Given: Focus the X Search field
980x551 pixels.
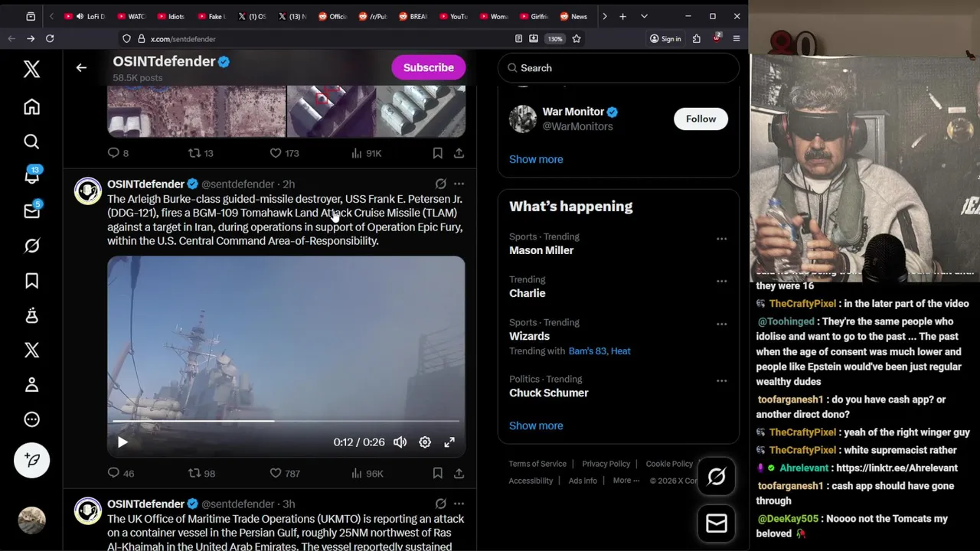Looking at the screenshot, I should click(619, 68).
